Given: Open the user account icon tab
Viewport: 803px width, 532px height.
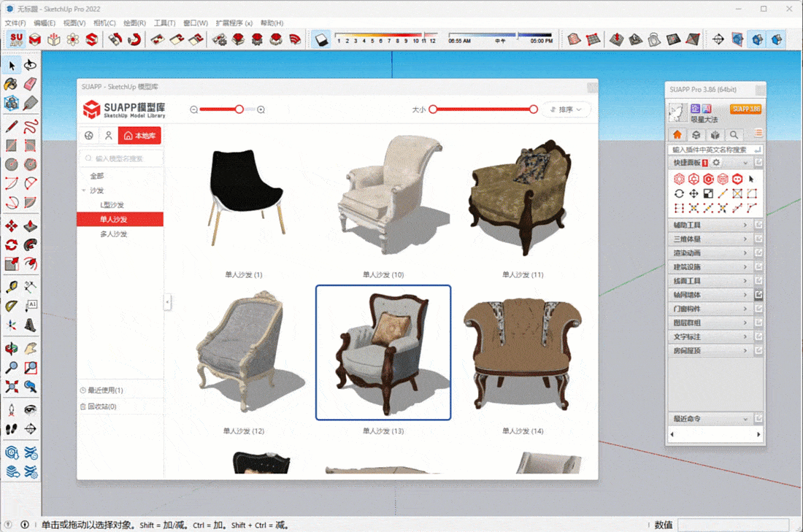Looking at the screenshot, I should click(x=108, y=136).
